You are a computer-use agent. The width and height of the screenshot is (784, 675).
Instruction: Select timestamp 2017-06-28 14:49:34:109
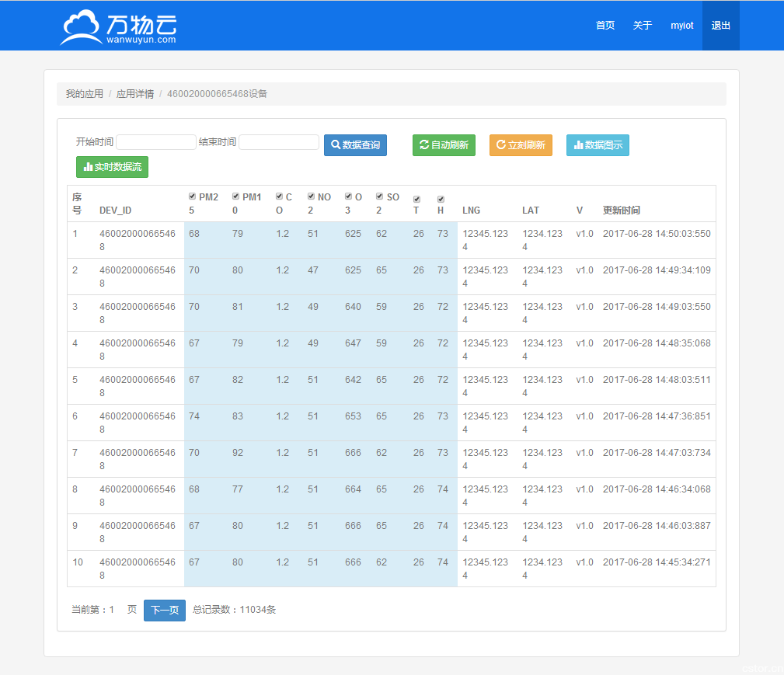pyautogui.click(x=657, y=270)
